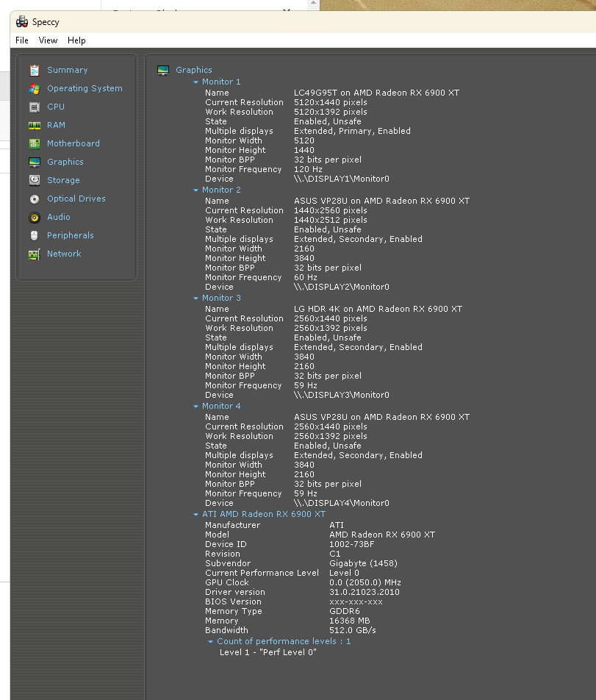
Task: Select the Monitor 4 tree label
Action: click(x=221, y=406)
